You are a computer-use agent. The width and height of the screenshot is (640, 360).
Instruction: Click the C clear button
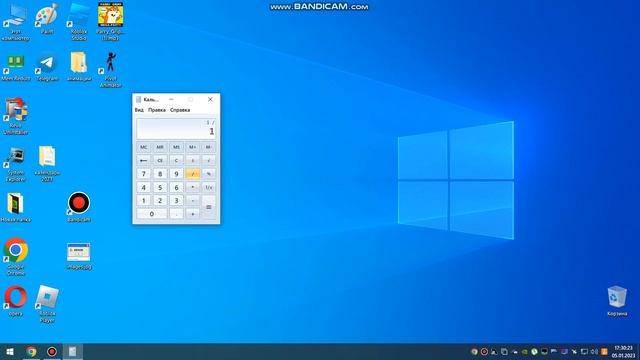(x=176, y=160)
